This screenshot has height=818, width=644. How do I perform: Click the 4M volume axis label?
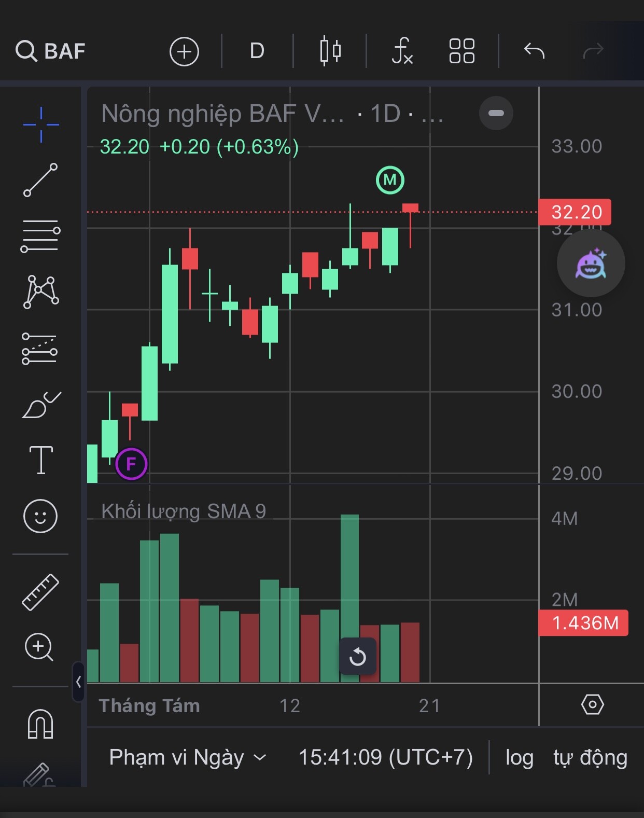[x=565, y=519]
